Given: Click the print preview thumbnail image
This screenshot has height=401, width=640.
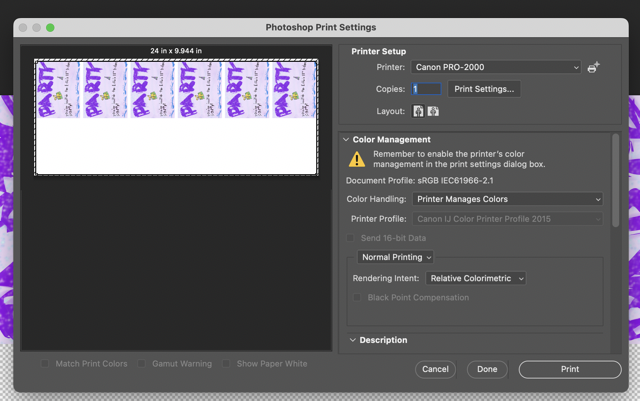Looking at the screenshot, I should pos(177,116).
